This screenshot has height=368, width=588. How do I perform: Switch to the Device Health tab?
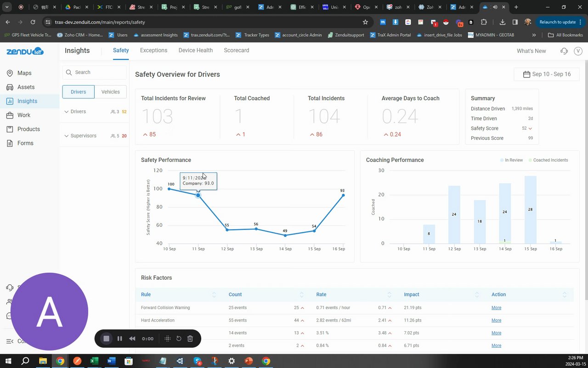click(x=196, y=51)
